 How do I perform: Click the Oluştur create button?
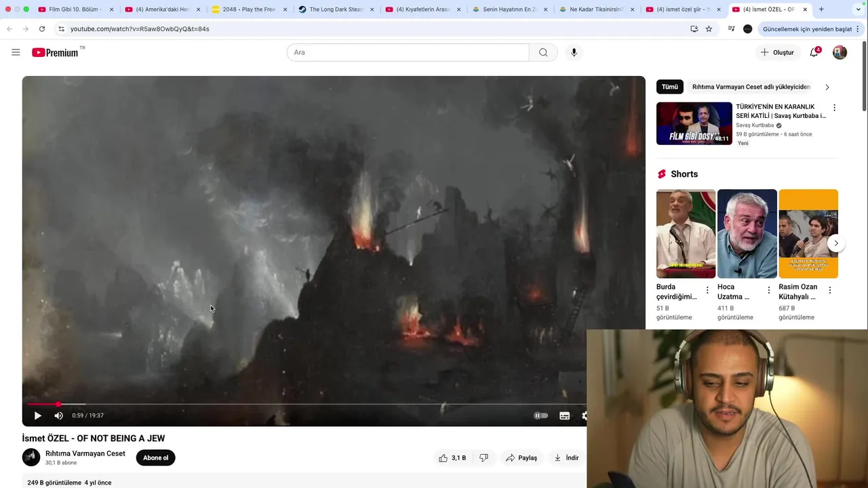(777, 52)
